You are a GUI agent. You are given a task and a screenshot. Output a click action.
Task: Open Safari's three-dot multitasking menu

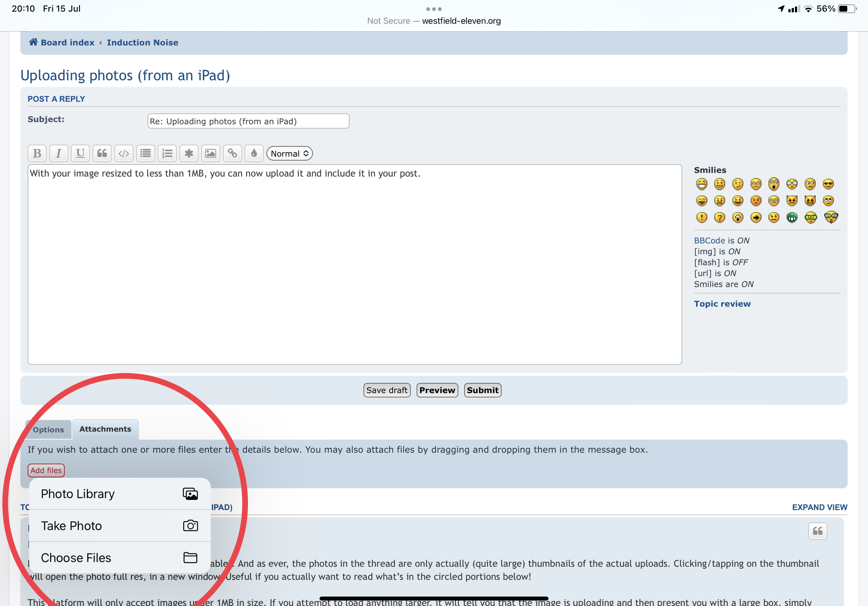434,9
